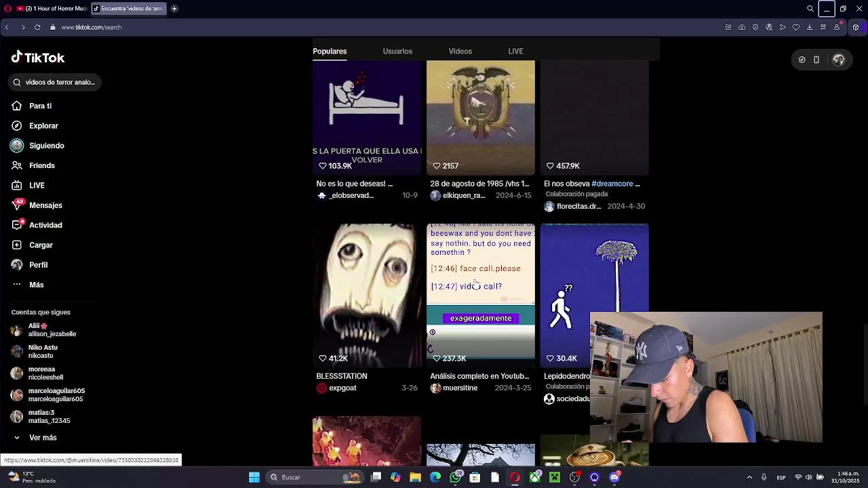Open followed account allison_jezabelle
Image resolution: width=868 pixels, height=488 pixels.
click(x=44, y=330)
